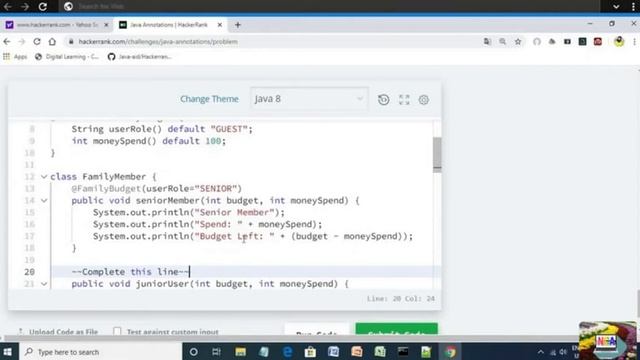The image size is (640, 360).
Task: Switch to Chrome on the taskbar
Action: tap(450, 352)
